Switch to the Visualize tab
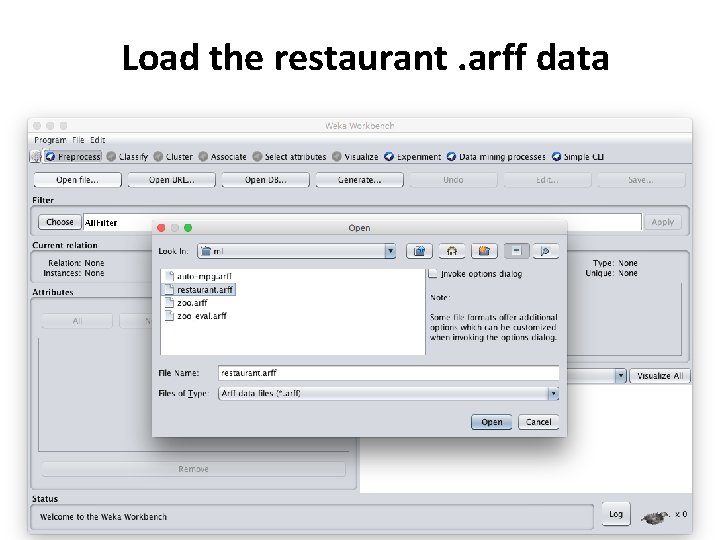The width and height of the screenshot is (720, 540). point(355,157)
